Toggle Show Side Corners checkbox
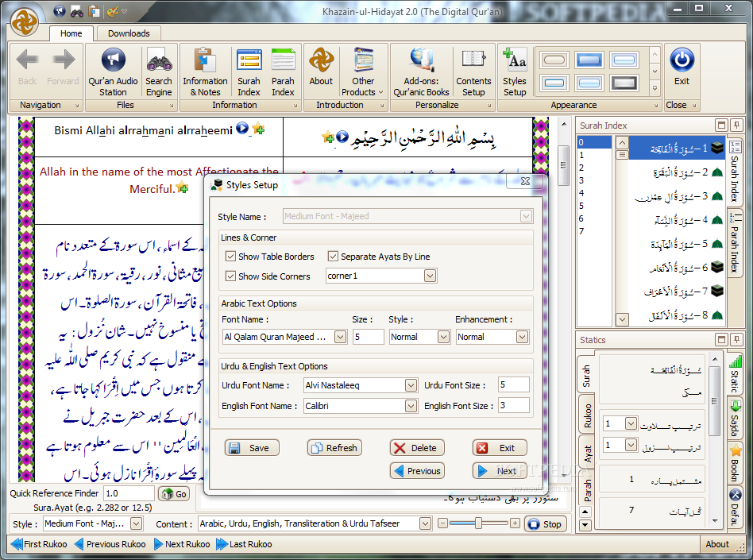 230,276
